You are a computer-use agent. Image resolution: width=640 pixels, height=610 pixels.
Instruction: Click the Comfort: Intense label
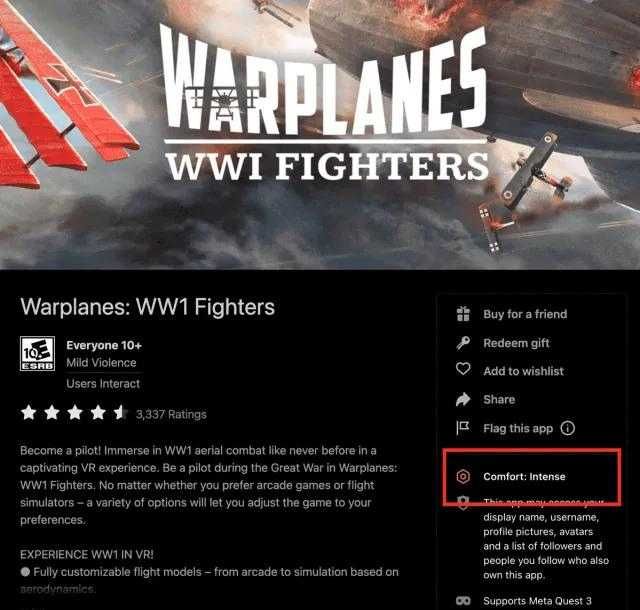tap(524, 476)
